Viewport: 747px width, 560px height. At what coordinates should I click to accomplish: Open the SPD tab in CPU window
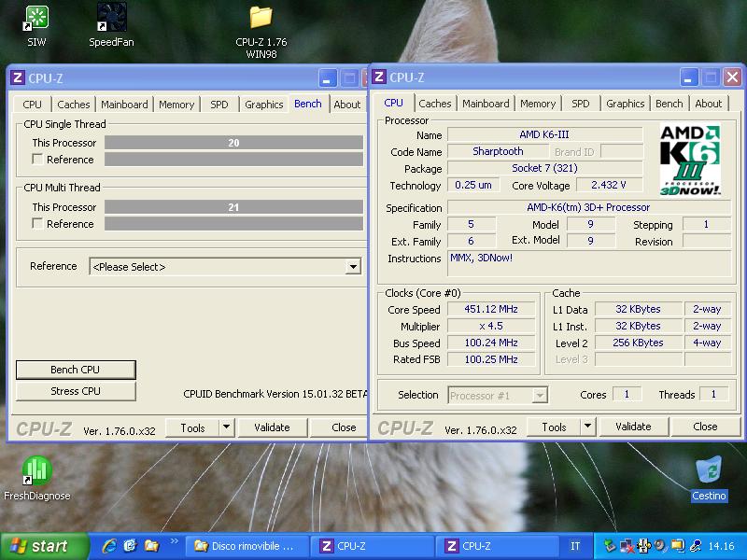tap(580, 104)
